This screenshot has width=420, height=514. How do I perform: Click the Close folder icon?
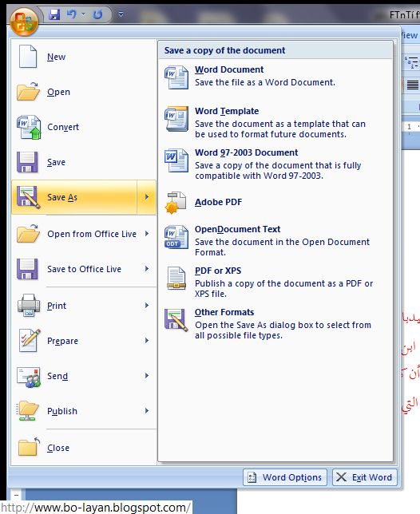click(29, 447)
